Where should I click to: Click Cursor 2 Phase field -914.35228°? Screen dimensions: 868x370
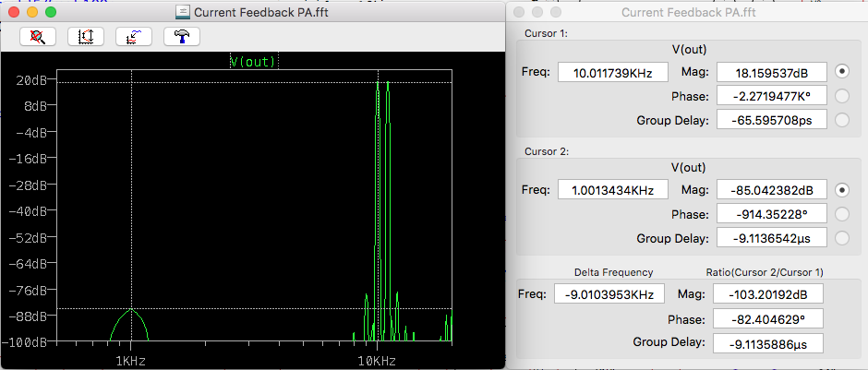pos(772,214)
